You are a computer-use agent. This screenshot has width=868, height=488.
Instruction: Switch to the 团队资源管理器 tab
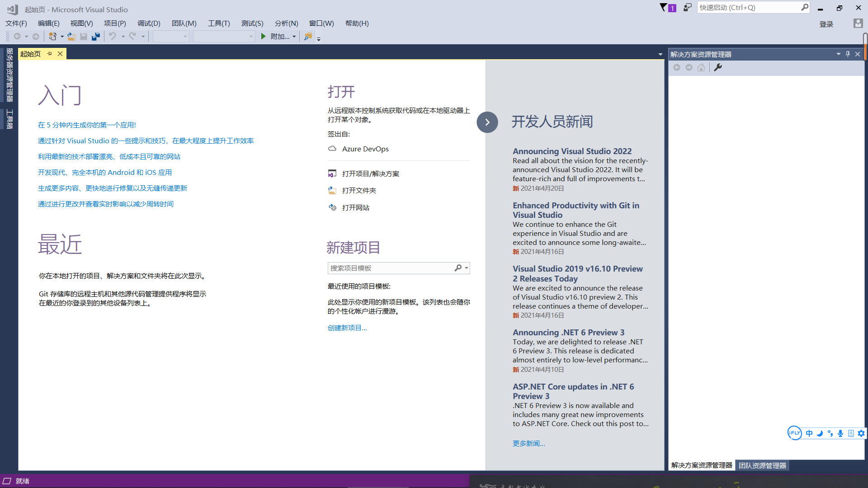762,465
